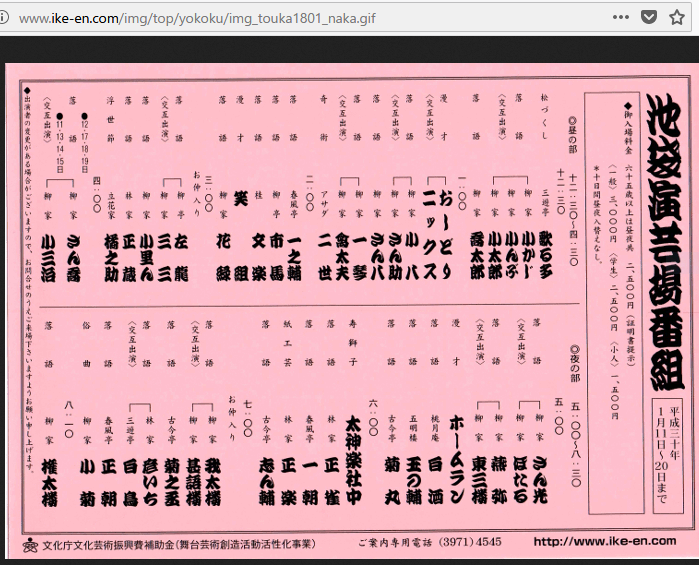Click performer name 菊丸

392,481
